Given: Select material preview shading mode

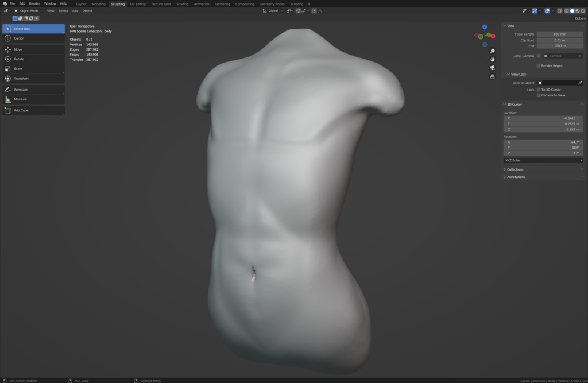Looking at the screenshot, I should 578,11.
